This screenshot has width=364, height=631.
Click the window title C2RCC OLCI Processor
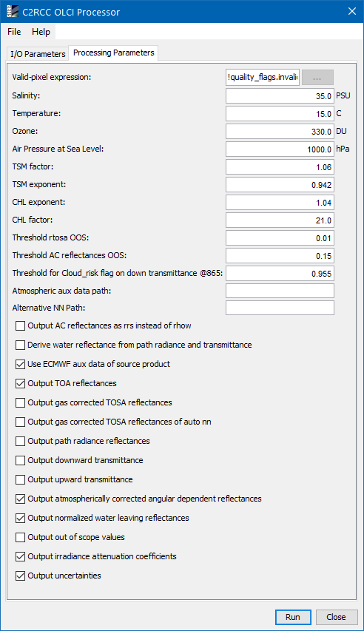(71, 12)
